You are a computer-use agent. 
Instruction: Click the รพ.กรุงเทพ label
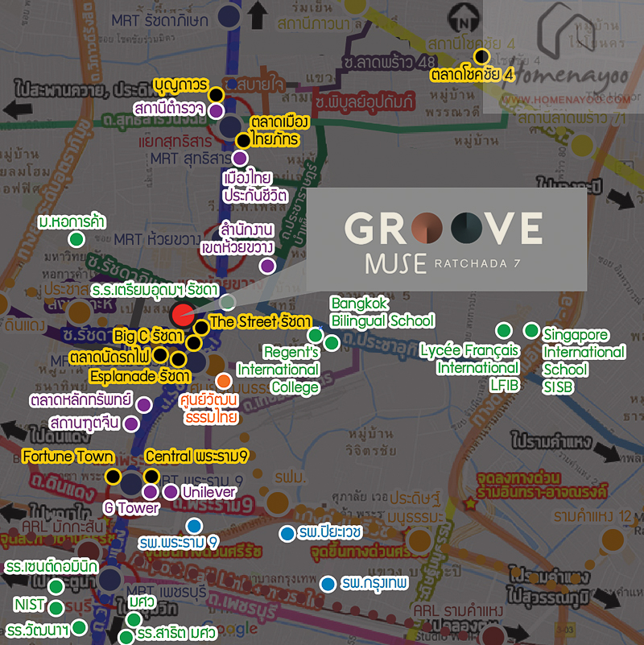coord(374,583)
